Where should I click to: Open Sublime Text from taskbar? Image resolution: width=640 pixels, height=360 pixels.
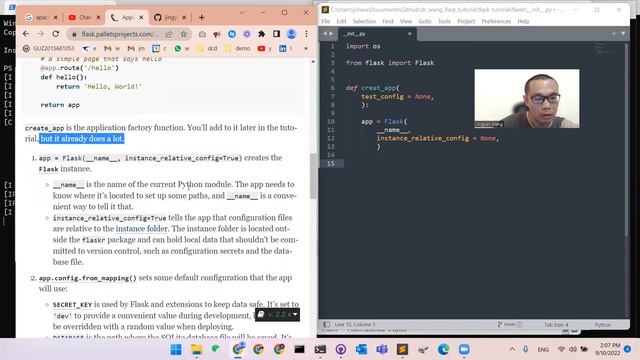click(402, 349)
